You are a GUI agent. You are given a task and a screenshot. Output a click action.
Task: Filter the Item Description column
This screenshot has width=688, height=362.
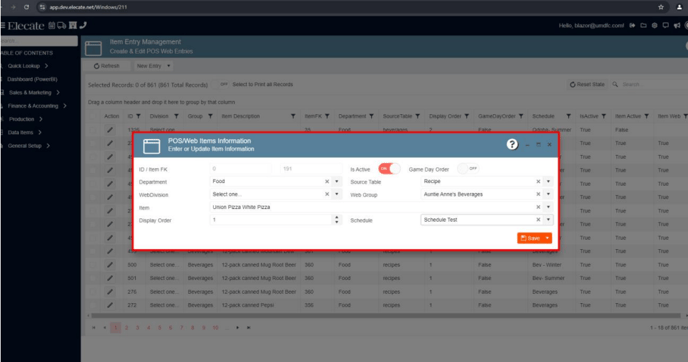pos(293,116)
